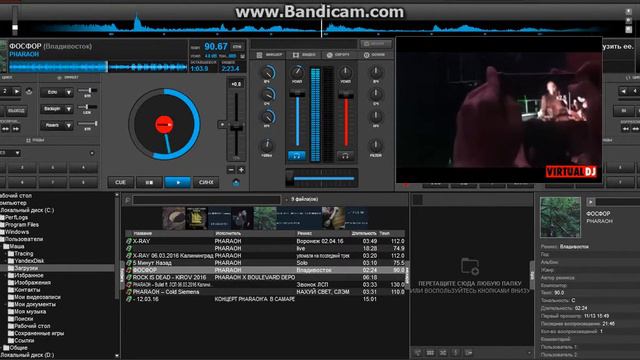The image size is (640, 360).
Task: Toggle the loop icon beside loop length
Action: tap(29, 92)
